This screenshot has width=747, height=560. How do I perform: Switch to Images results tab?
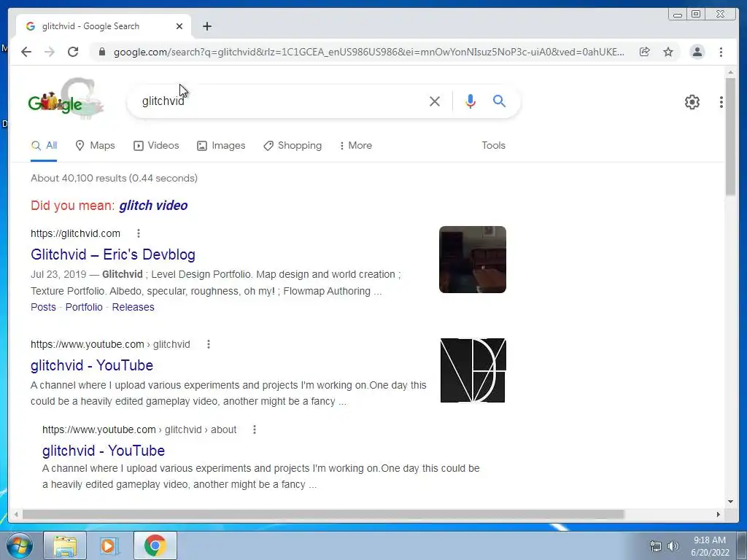(221, 145)
